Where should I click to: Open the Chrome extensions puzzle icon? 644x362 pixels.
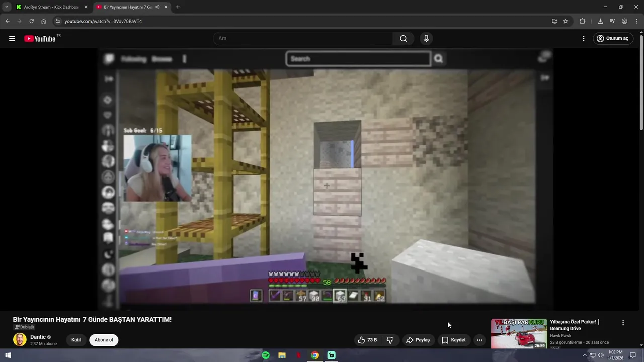click(x=583, y=21)
